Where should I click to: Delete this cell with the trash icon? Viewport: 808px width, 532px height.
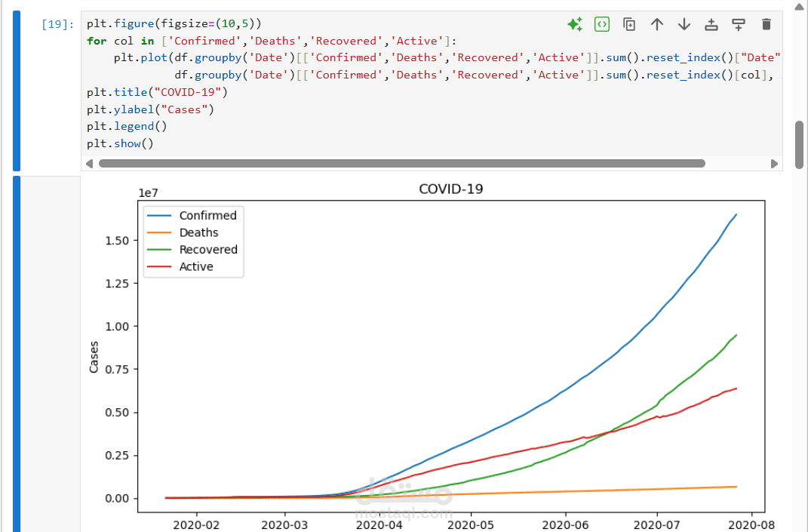click(767, 24)
